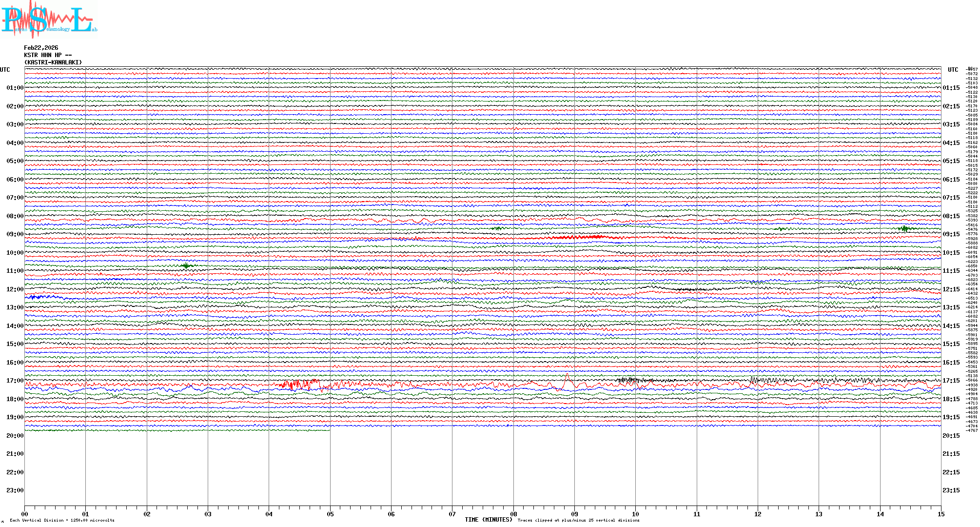
Task: Click the green burst near minute 02-03
Action: click(186, 266)
